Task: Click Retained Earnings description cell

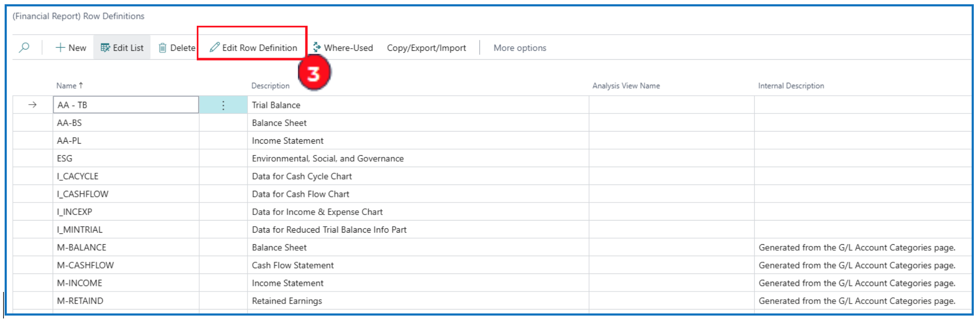Action: click(287, 301)
